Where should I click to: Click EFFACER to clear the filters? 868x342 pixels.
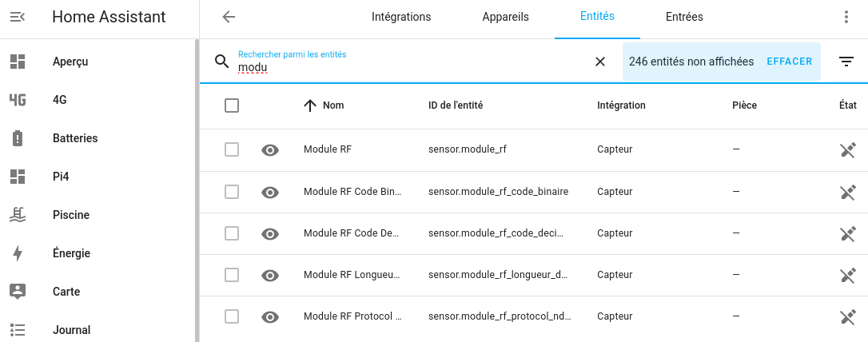[x=790, y=62]
